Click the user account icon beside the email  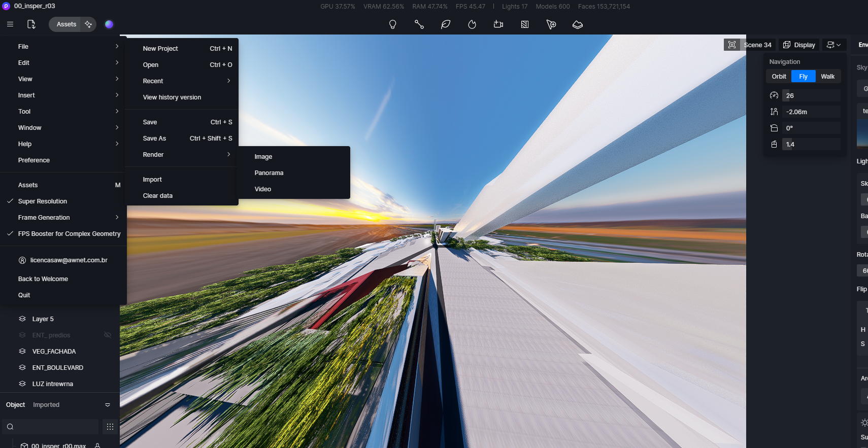tap(22, 260)
